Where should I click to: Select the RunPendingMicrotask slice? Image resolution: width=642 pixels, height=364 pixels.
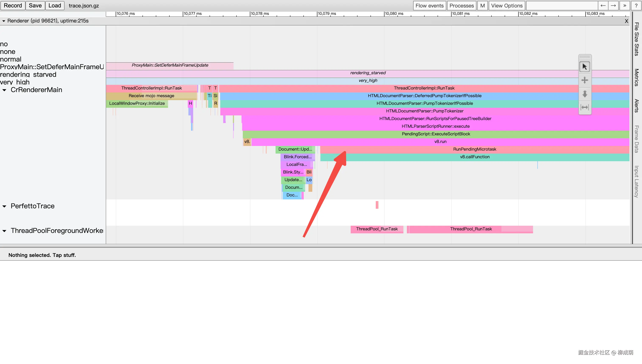coord(474,149)
